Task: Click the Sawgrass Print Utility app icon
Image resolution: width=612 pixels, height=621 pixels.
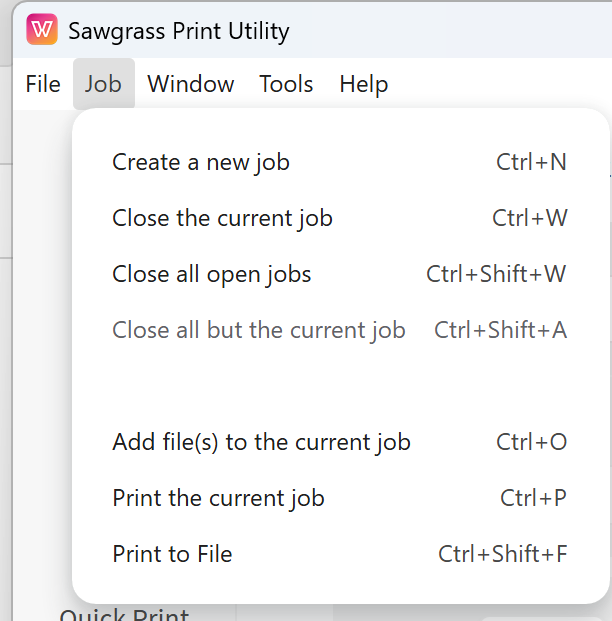Action: tap(42, 29)
